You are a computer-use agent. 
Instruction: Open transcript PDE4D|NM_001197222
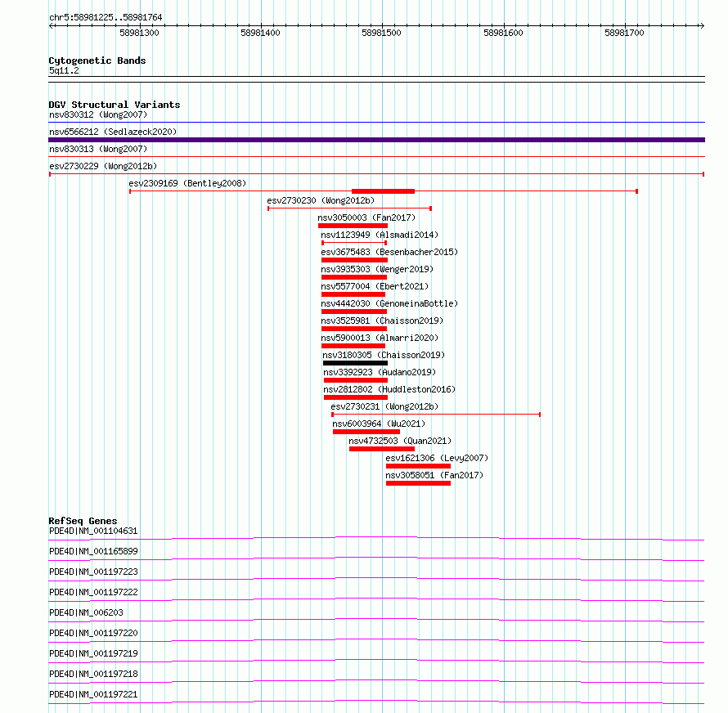pos(93,592)
